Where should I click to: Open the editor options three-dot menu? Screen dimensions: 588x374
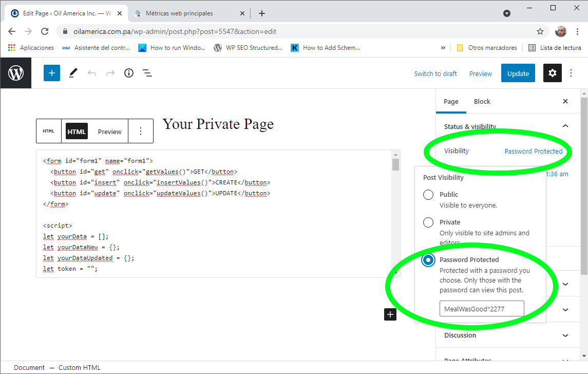point(571,73)
